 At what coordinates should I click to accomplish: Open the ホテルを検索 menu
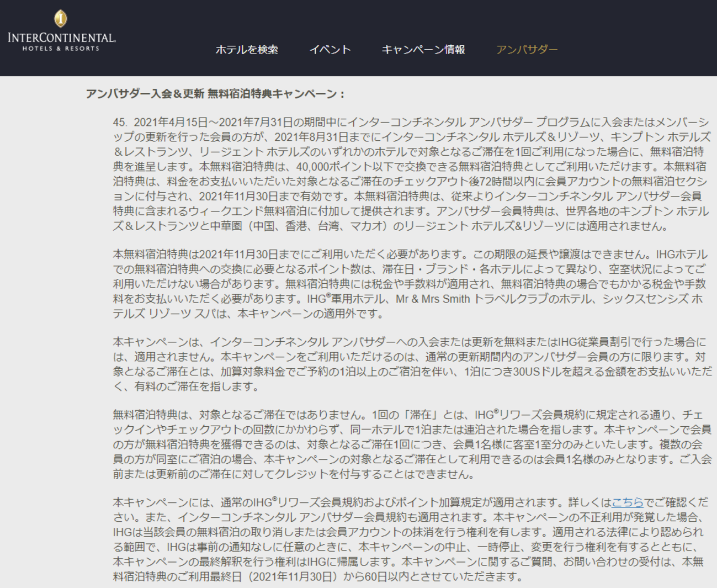tap(247, 50)
